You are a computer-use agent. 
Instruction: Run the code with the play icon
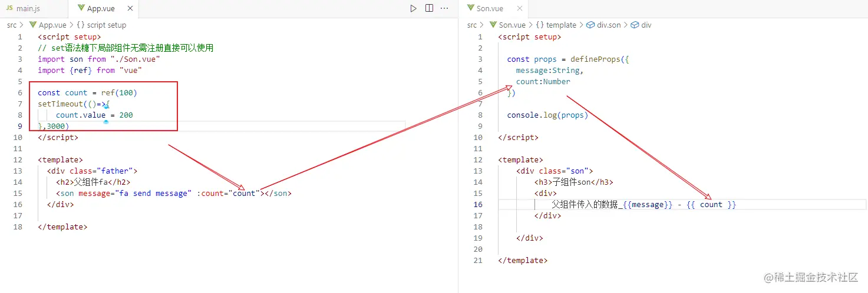pos(413,8)
